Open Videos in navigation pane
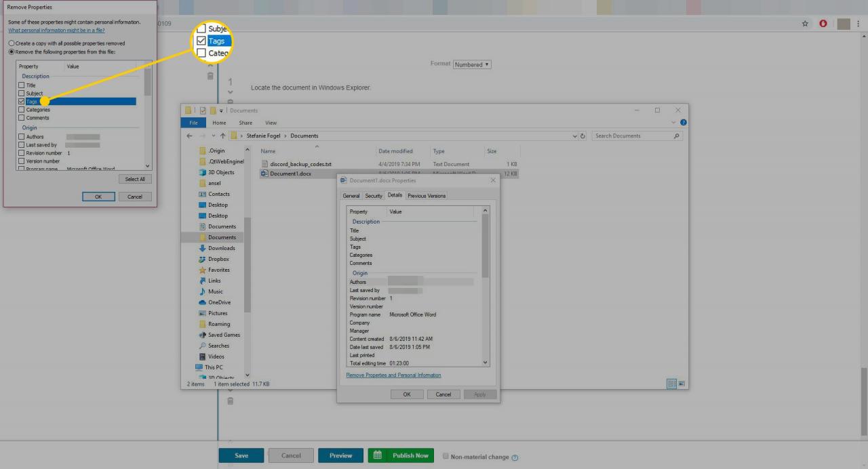Screen dimensions: 868x469 tap(216, 356)
